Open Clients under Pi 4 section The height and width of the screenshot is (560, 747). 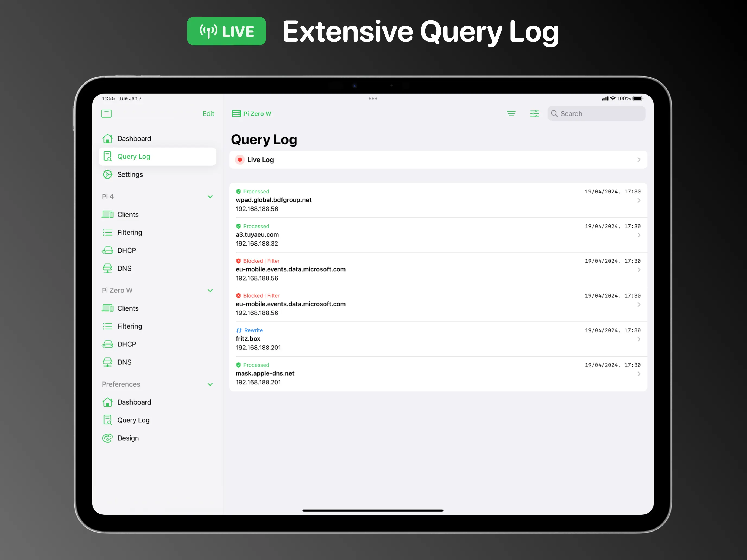click(x=128, y=214)
